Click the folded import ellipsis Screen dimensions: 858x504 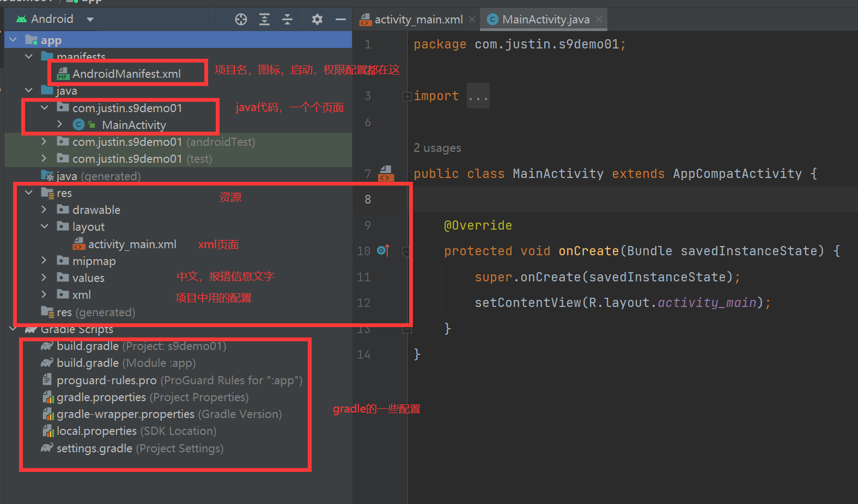click(478, 96)
